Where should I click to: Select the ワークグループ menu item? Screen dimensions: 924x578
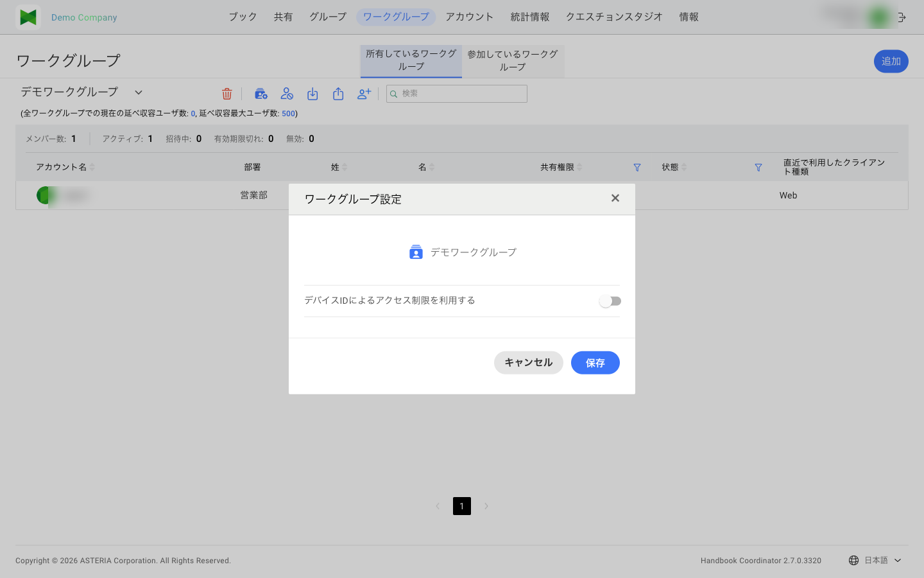(x=396, y=17)
